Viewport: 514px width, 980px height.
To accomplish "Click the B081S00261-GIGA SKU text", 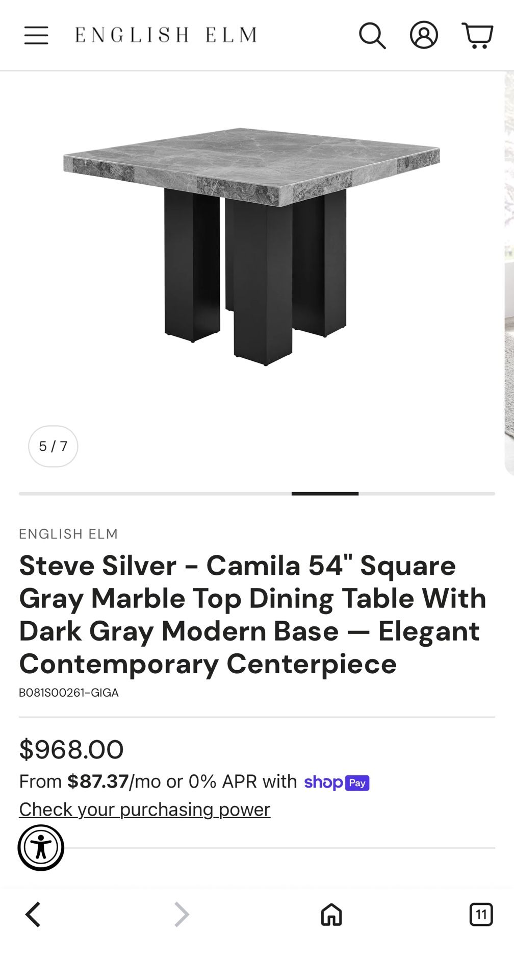I will (x=69, y=693).
